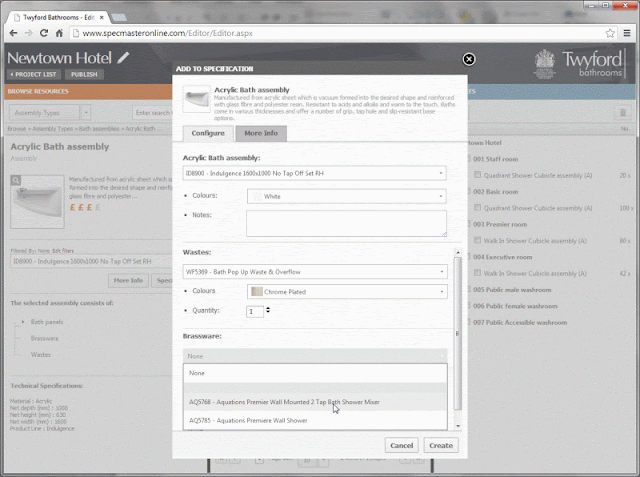Open the Chrome Plated colour dropdown
640x477 pixels.
[347, 291]
